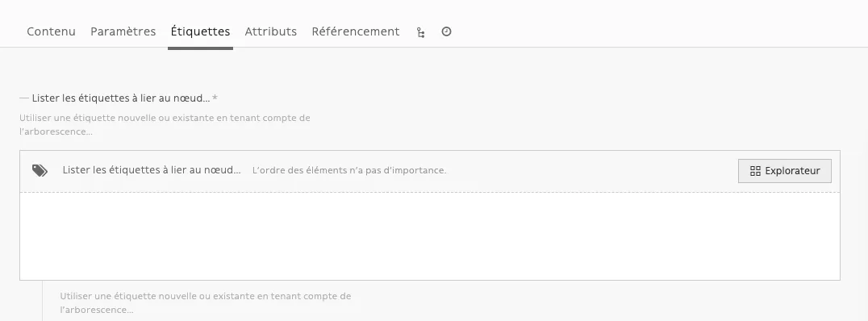Click the required asterisk next to label
This screenshot has width=868, height=321.
coord(215,98)
